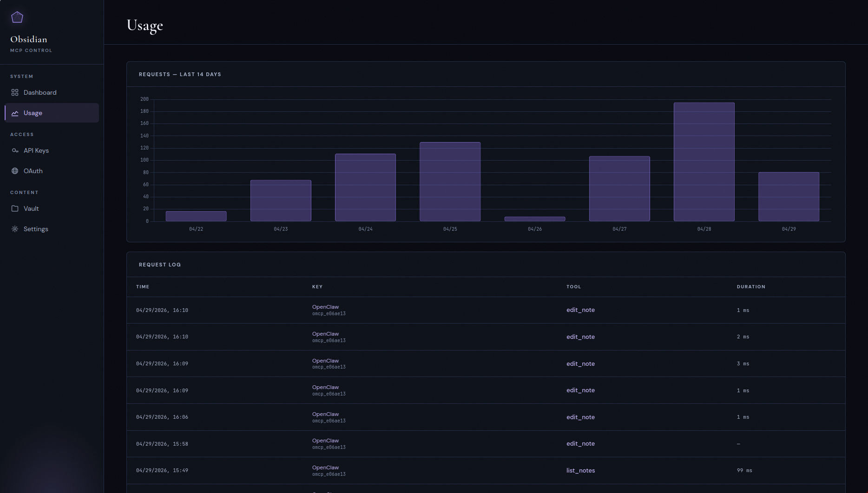Click the "ACCESS" section label in the sidebar

(x=22, y=135)
